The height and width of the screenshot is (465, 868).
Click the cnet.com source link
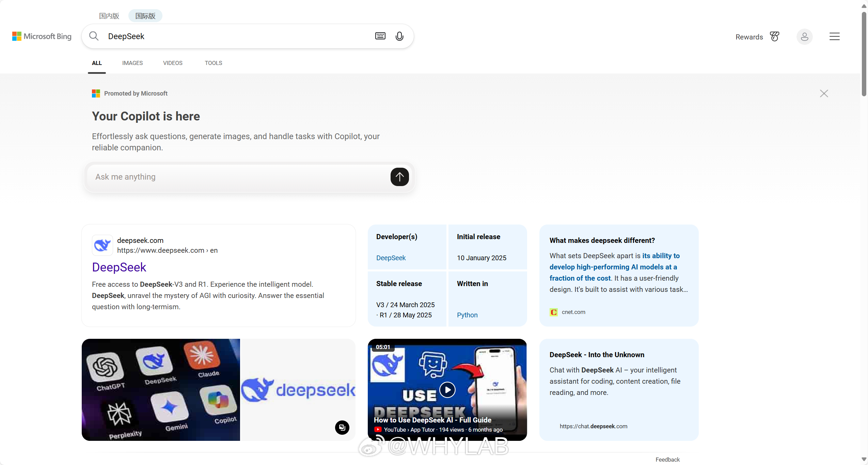coord(573,312)
